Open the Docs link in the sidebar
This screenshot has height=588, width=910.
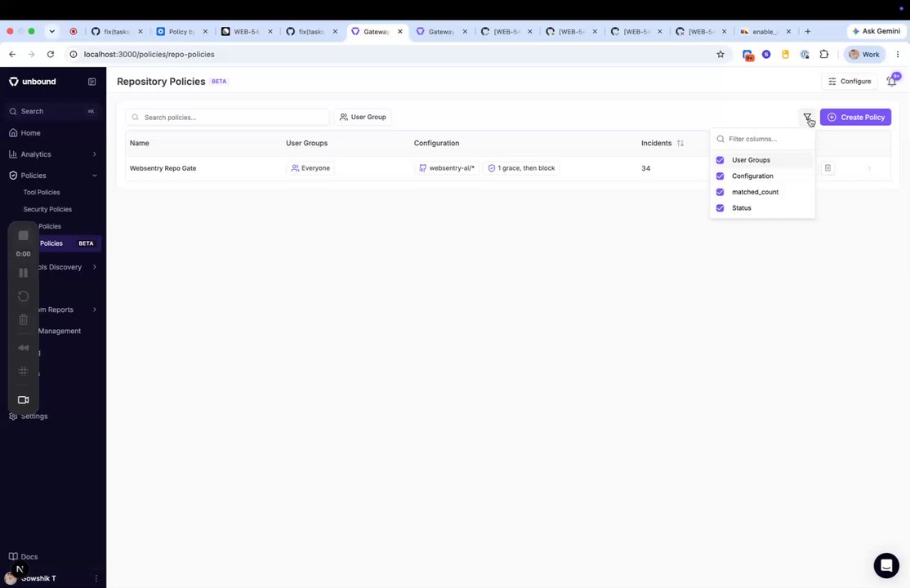click(x=24, y=557)
